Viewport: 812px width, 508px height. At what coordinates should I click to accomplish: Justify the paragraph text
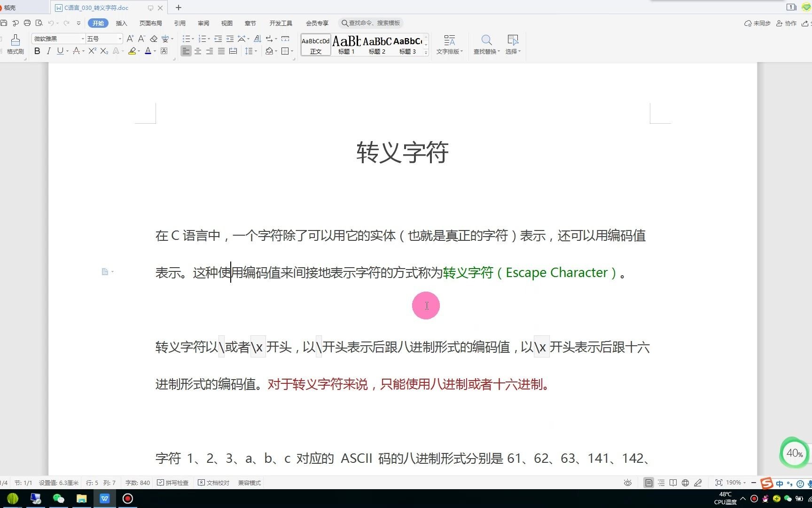pos(221,51)
